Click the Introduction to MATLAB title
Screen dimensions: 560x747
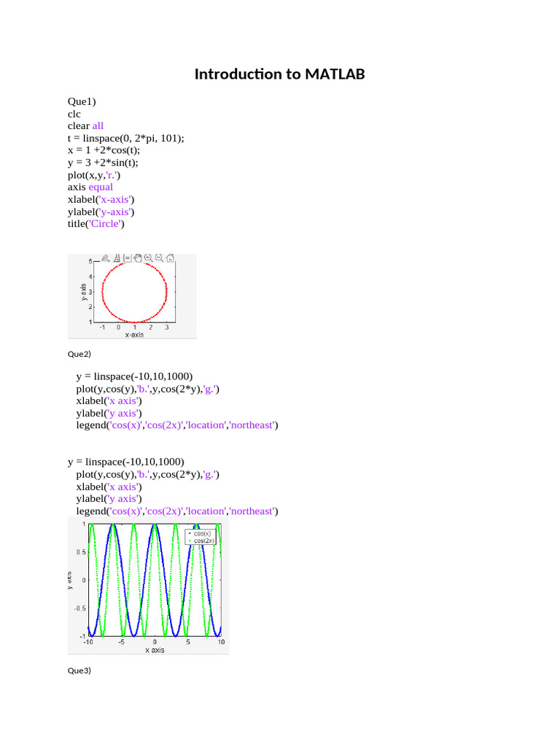[x=279, y=74]
